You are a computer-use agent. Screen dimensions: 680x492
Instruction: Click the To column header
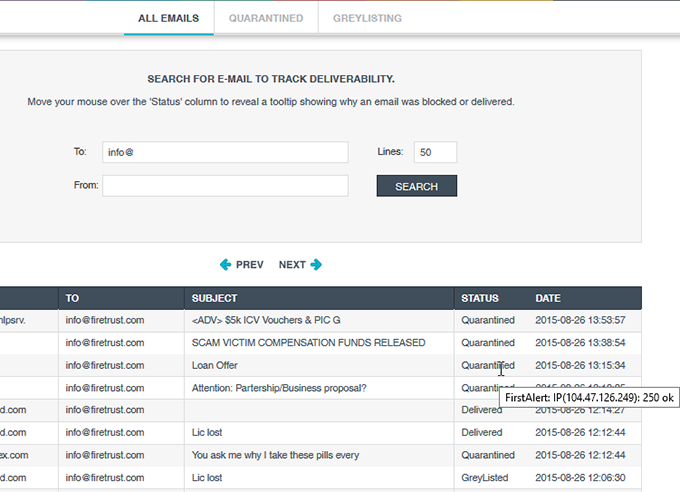tap(73, 298)
